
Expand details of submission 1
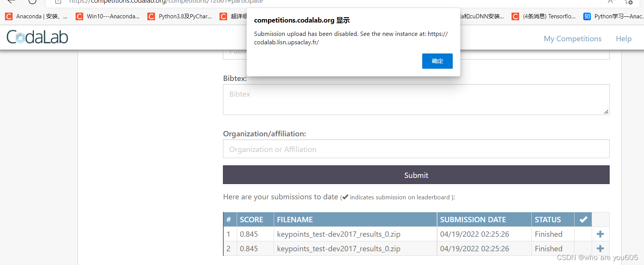[600, 234]
